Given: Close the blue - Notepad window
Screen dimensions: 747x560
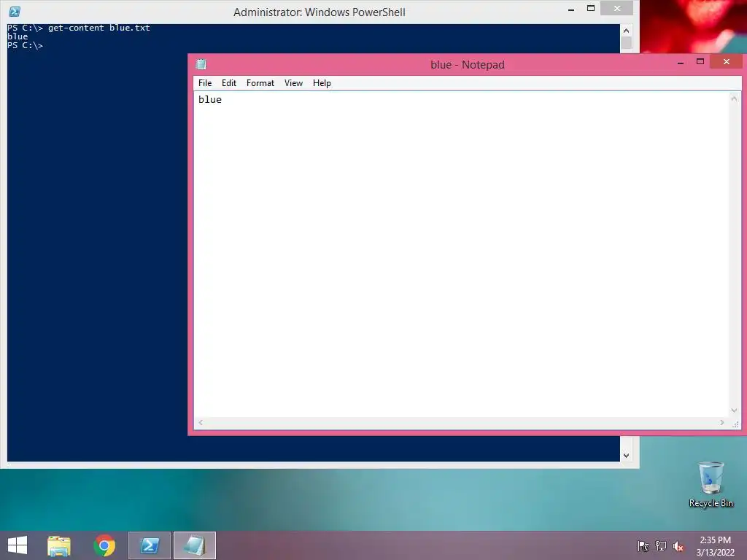Looking at the screenshot, I should tap(726, 61).
